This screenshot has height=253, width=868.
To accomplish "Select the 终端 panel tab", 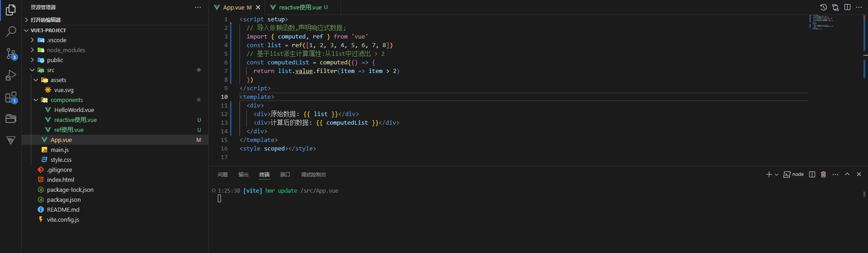I will (264, 175).
